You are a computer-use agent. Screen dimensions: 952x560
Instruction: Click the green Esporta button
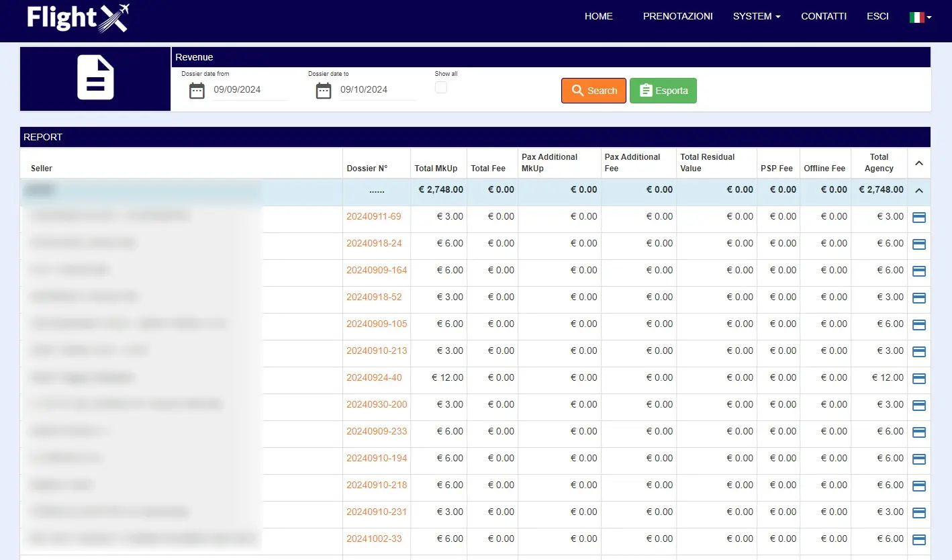(663, 91)
